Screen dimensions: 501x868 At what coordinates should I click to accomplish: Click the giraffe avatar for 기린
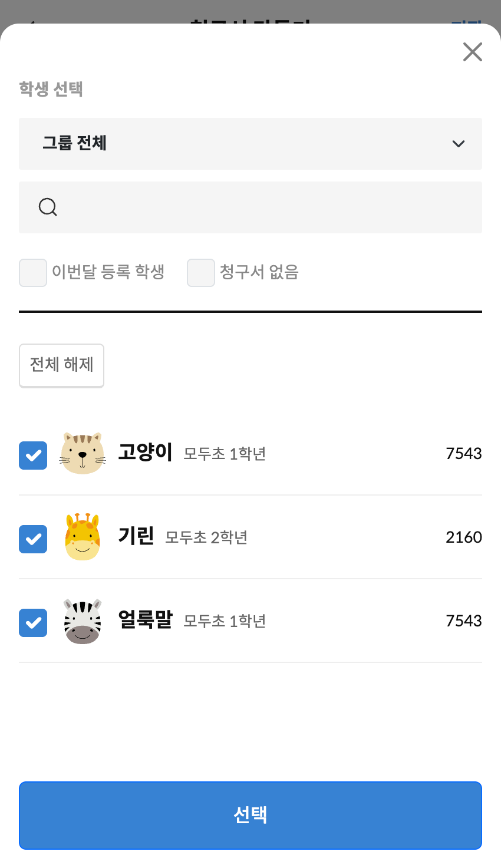click(83, 537)
